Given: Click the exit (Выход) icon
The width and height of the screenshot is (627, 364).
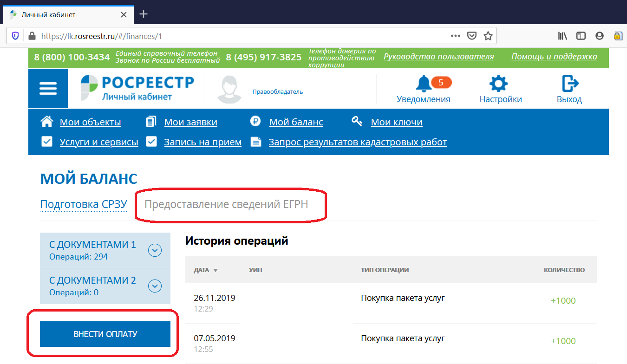Looking at the screenshot, I should tap(569, 84).
